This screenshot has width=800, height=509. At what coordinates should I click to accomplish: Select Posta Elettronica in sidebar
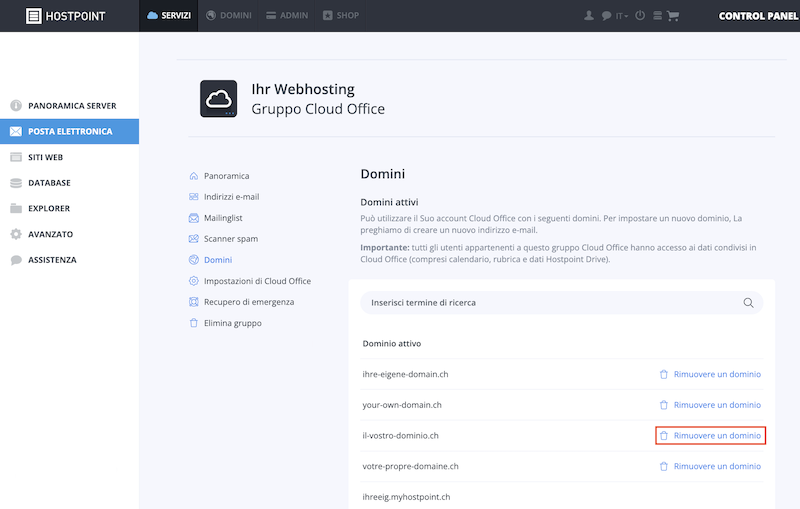pos(69,131)
